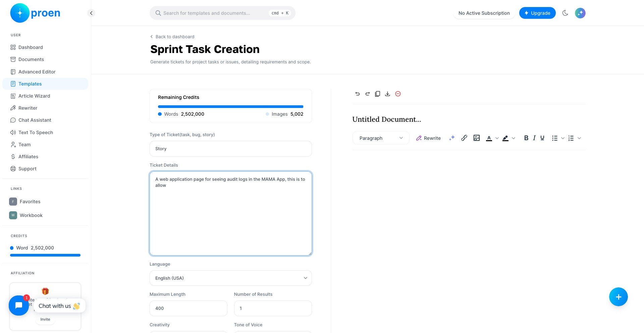Open the Advanced Editor page
The image size is (644, 333).
point(45,72)
